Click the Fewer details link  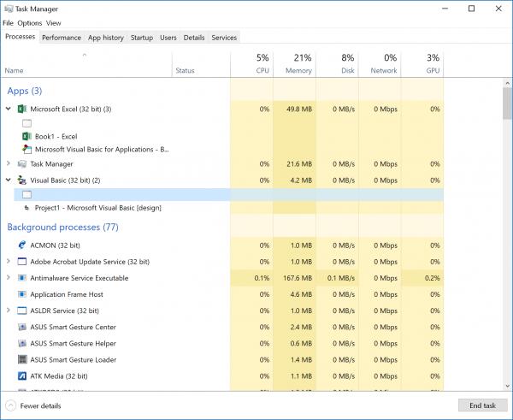point(40,406)
